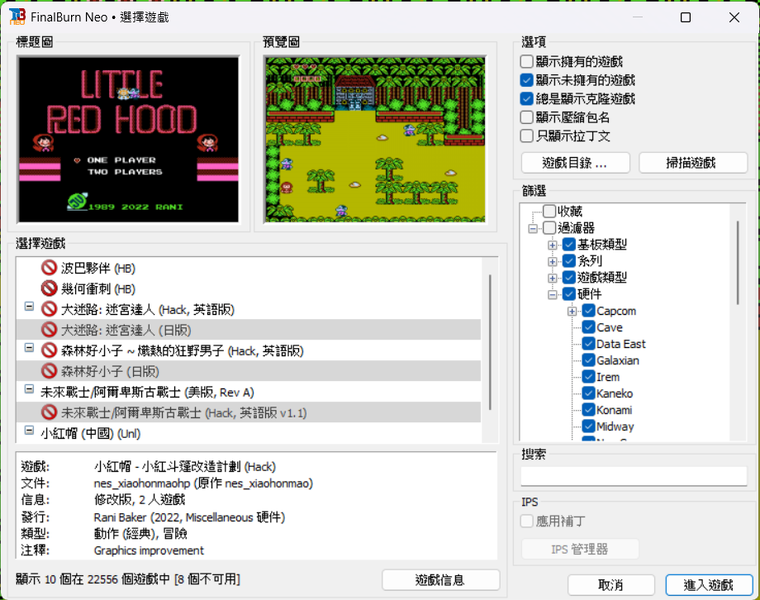The width and height of the screenshot is (760, 600).
Task: Uncheck the Midway hardware checkbox
Action: [588, 426]
